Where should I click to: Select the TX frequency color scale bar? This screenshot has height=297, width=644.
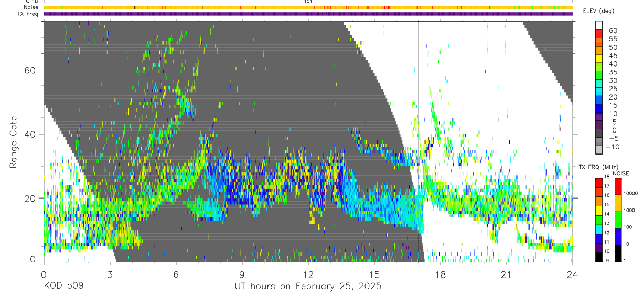[598, 220]
